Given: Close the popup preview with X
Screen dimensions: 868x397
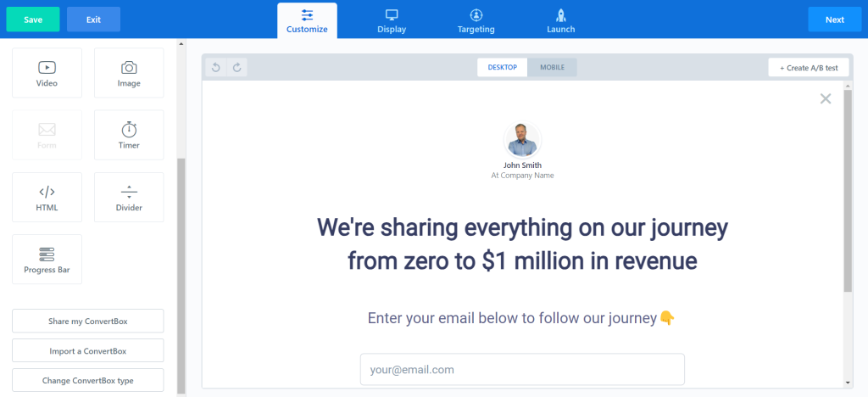Looking at the screenshot, I should point(826,99).
